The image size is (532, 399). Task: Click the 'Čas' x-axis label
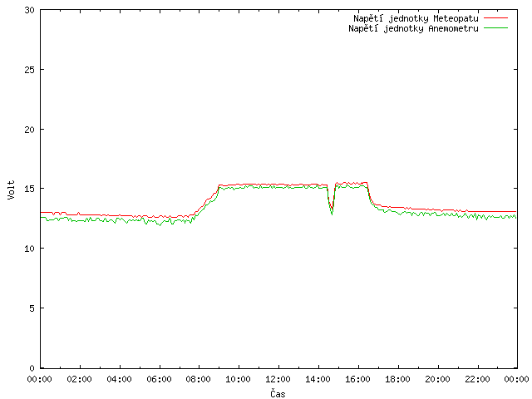point(278,393)
